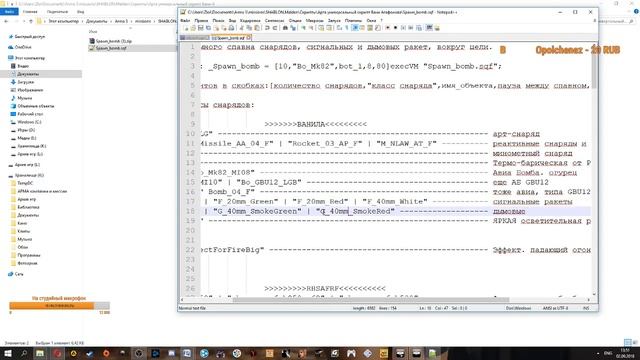The height and width of the screenshot is (360, 640).
Task: Redo the edit via toolbar arrow
Action: click(x=275, y=28)
